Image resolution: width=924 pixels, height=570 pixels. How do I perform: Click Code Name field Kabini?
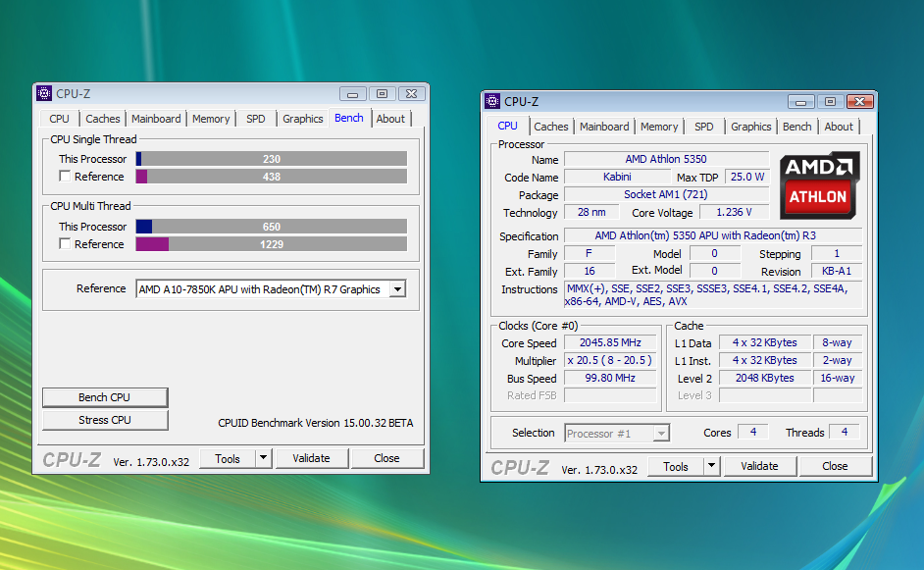[x=617, y=177]
